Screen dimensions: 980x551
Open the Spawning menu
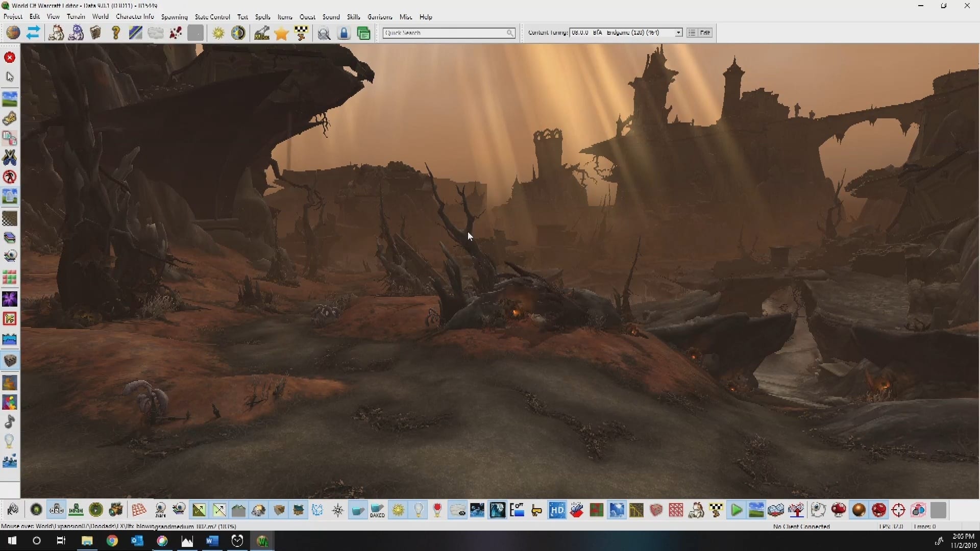174,17
